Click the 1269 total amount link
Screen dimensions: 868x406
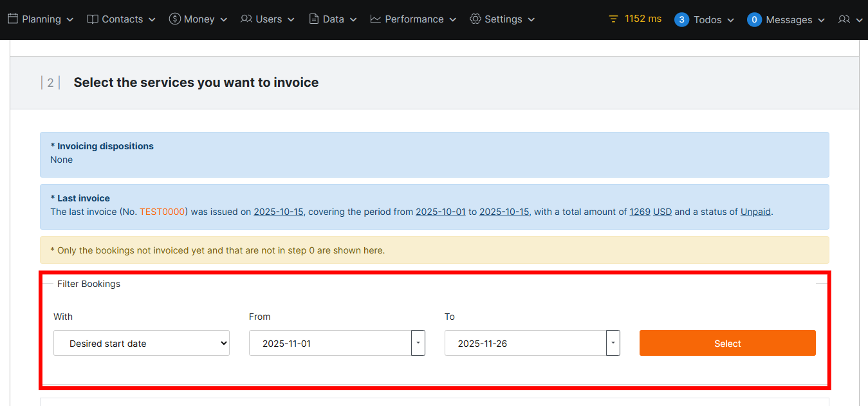point(640,212)
